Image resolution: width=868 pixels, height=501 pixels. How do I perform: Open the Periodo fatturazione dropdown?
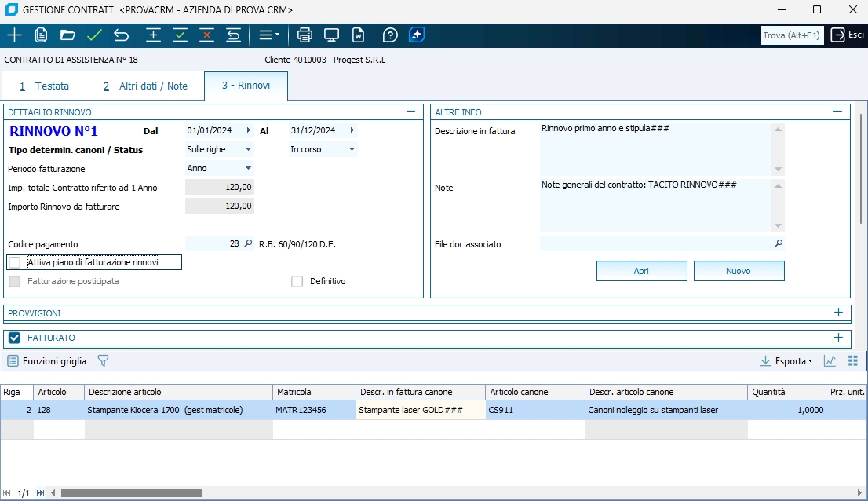[248, 168]
